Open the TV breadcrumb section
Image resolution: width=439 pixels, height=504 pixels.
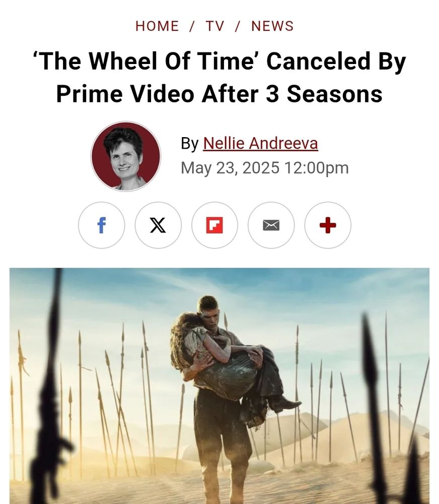(215, 26)
